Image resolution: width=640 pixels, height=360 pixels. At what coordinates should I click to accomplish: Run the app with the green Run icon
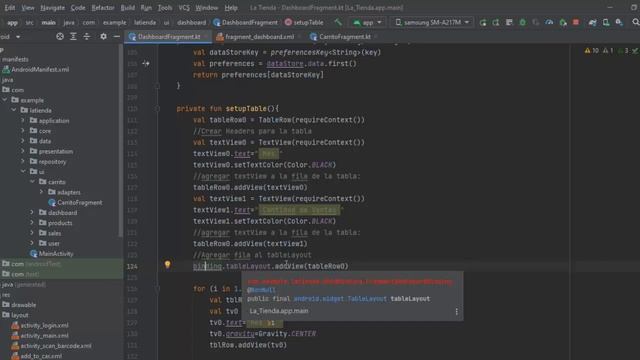[x=483, y=22]
